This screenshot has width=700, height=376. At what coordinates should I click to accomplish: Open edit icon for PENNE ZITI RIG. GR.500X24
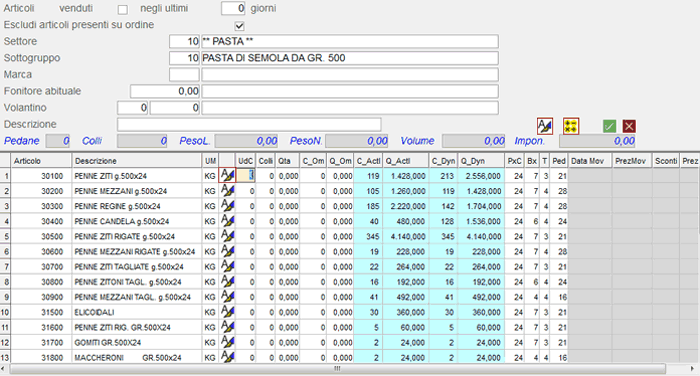click(x=227, y=327)
